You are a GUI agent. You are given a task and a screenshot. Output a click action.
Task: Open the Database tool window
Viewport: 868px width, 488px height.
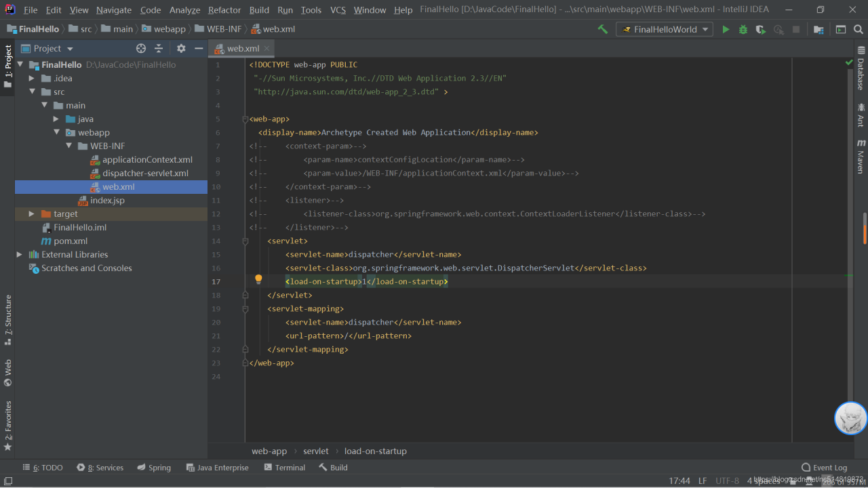(861, 68)
